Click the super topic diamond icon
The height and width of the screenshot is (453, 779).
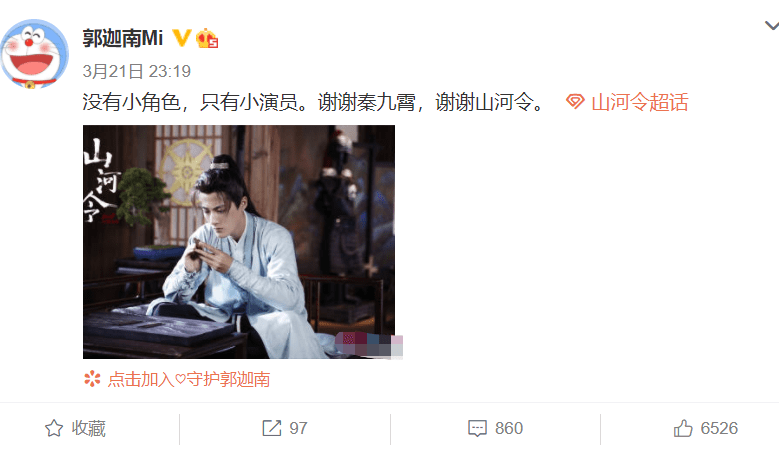pyautogui.click(x=575, y=102)
